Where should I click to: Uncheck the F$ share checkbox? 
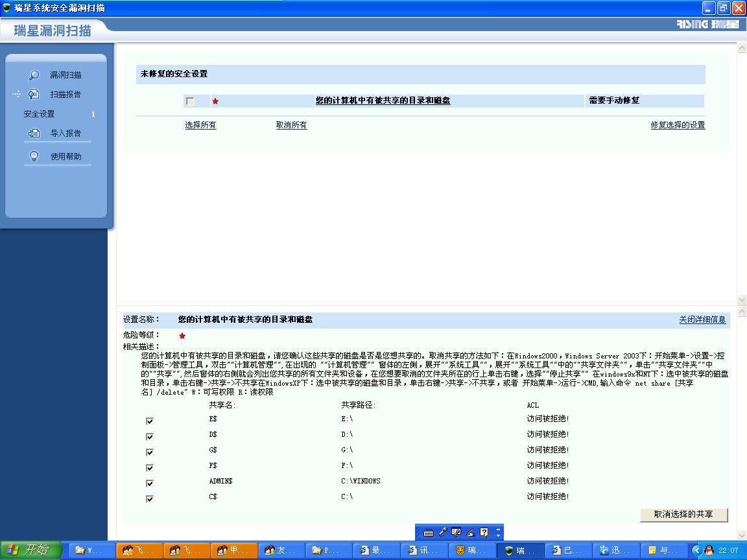pyautogui.click(x=150, y=467)
